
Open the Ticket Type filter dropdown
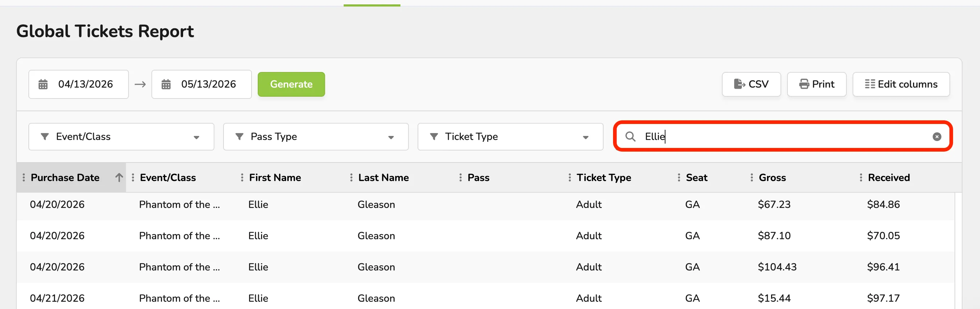tap(510, 137)
